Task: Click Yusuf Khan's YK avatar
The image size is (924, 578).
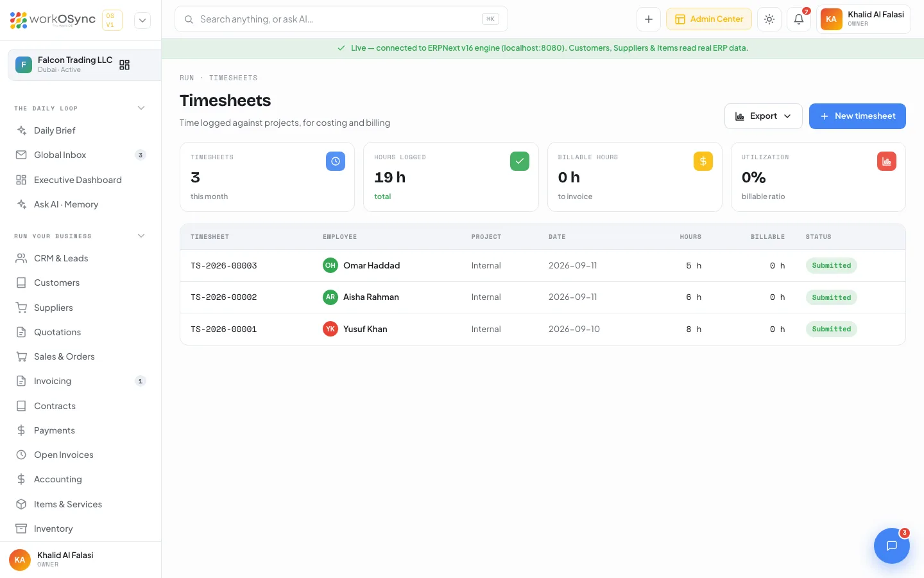Action: [x=330, y=329]
